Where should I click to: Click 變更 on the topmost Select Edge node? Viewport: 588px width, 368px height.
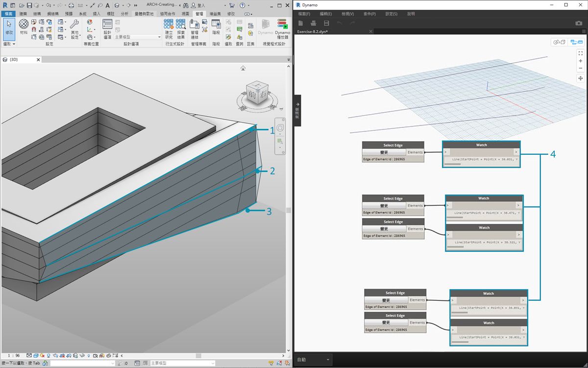384,152
